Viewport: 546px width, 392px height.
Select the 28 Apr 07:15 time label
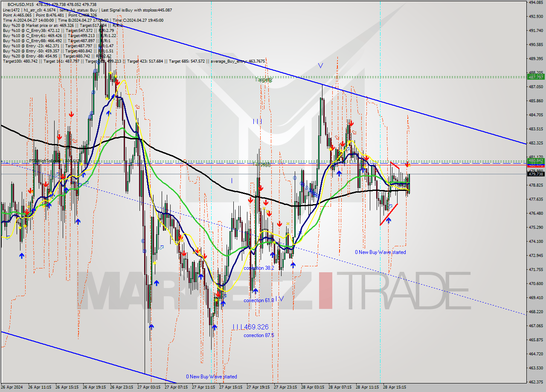click(x=340, y=387)
